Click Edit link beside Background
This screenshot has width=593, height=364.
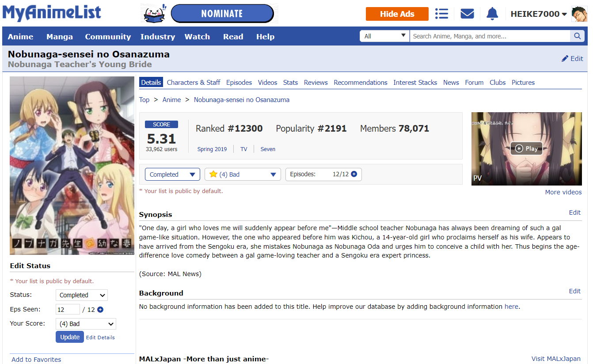[x=575, y=291]
